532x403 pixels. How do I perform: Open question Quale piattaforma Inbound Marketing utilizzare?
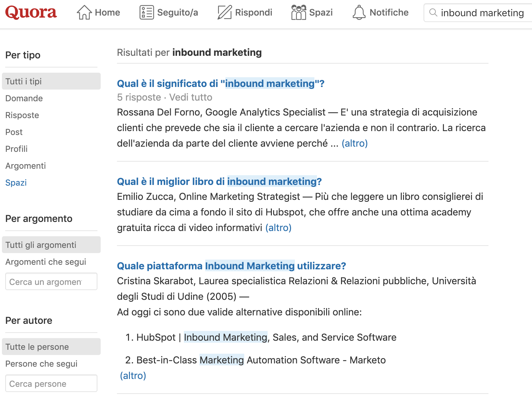[232, 266]
